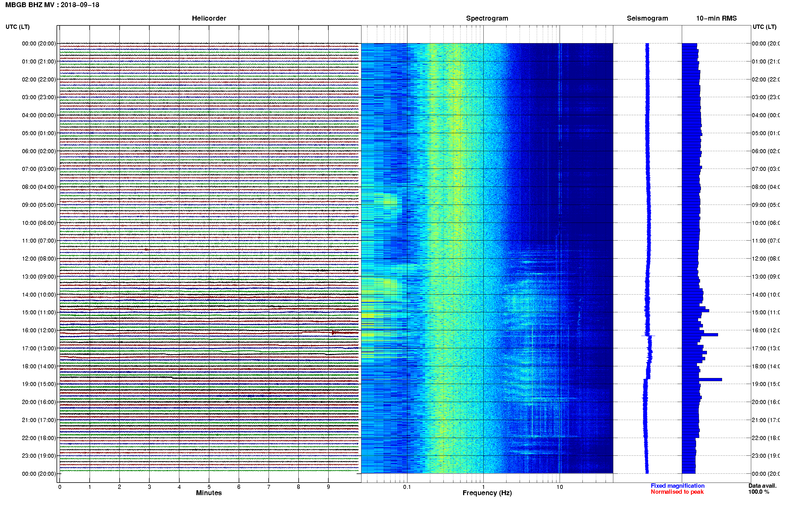Screen dimensions: 812x508
Task: Click the left 05:00 (01:00) time label
Action: coord(39,133)
